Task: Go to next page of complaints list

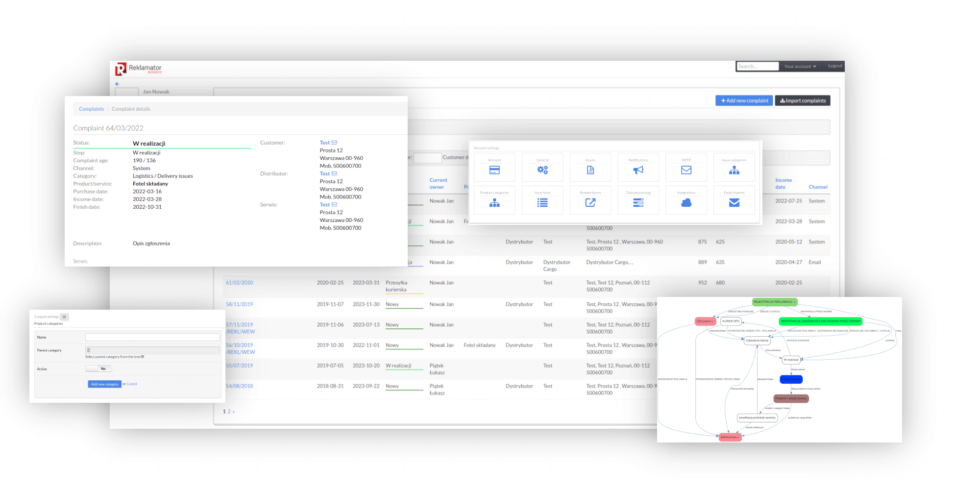Action: tap(234, 412)
